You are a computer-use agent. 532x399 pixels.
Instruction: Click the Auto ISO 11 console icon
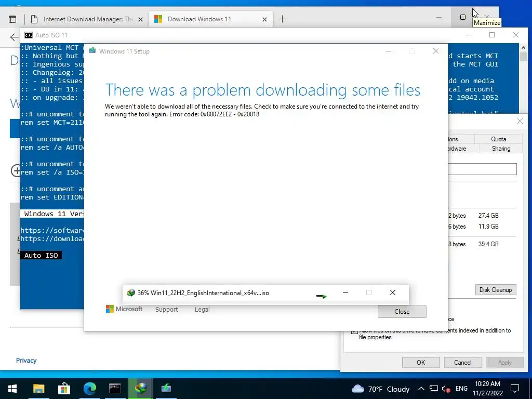[29, 35]
